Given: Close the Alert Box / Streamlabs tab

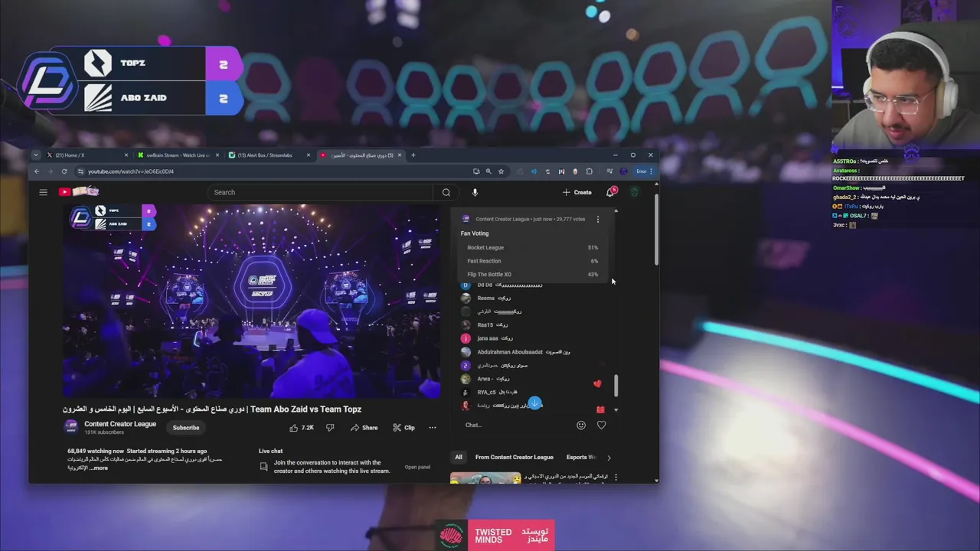Looking at the screenshot, I should [309, 155].
